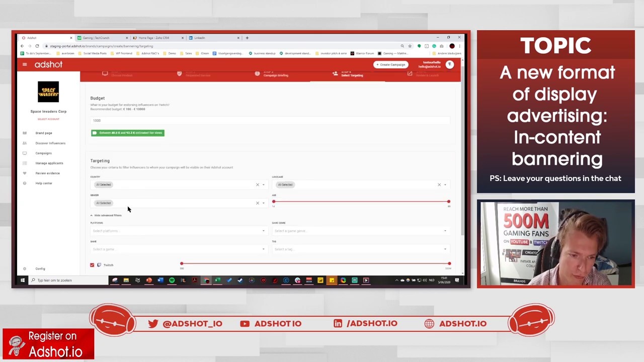Open the Adshot RACI's bookmark folder
The width and height of the screenshot is (644, 362).
click(147, 53)
